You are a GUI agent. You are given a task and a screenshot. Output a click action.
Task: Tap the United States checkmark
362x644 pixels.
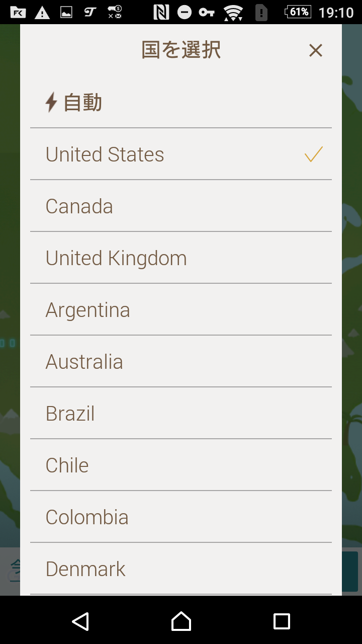[313, 154]
